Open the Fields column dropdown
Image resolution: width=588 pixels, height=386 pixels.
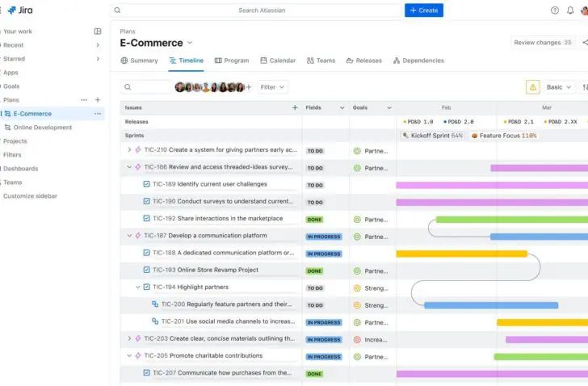342,108
